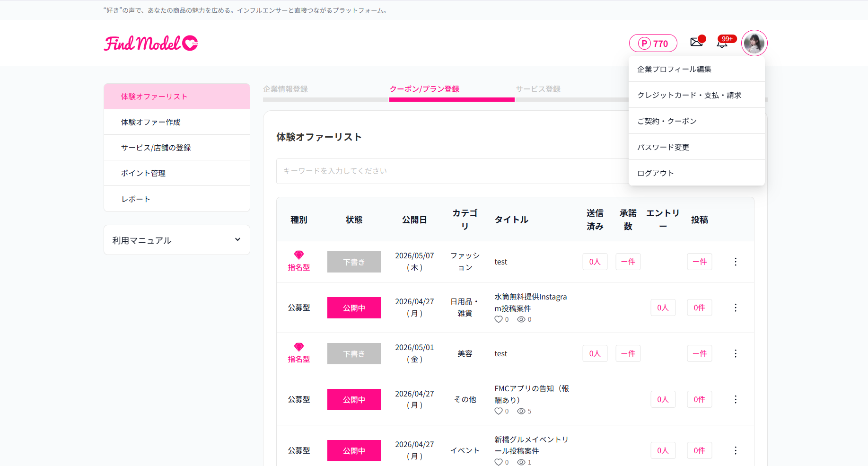Click the 公開日 column header
Image resolution: width=868 pixels, height=466 pixels.
[414, 220]
